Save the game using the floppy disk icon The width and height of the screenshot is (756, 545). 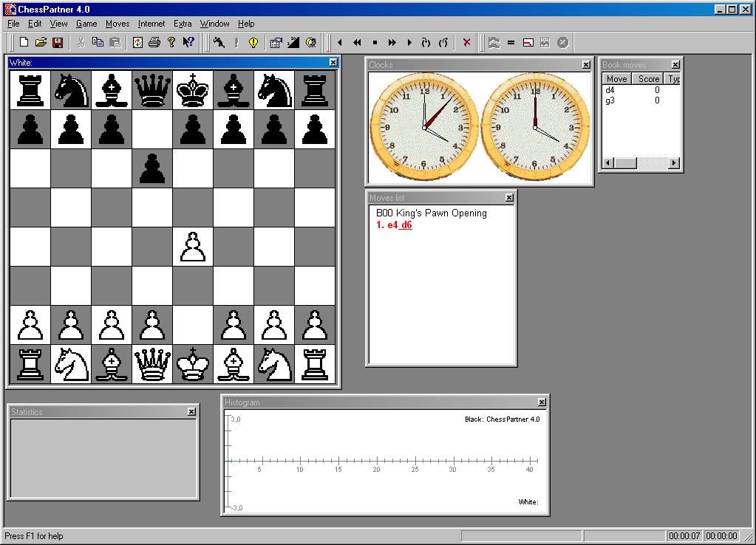tap(58, 42)
